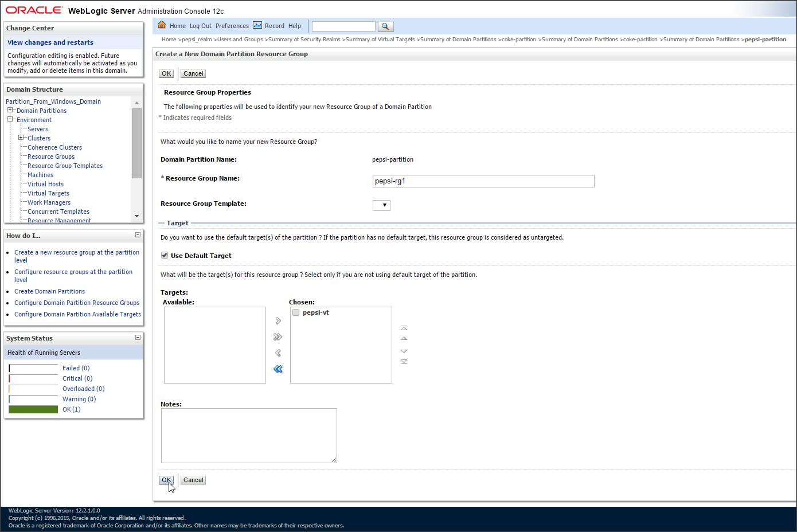Click in the Resource Group Name field

[x=483, y=181]
